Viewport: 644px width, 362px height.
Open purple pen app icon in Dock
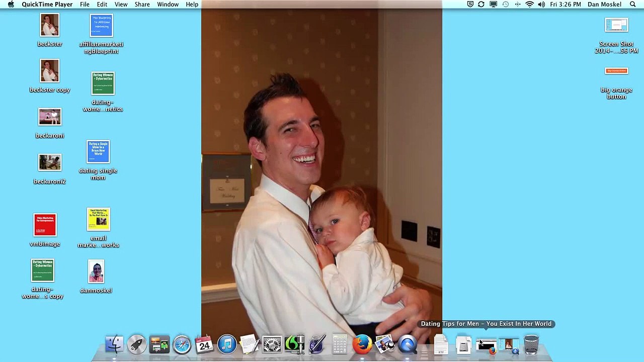[x=317, y=344]
